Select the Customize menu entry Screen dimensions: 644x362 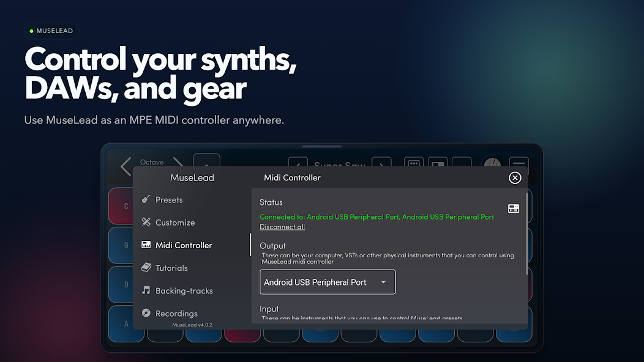pos(175,223)
